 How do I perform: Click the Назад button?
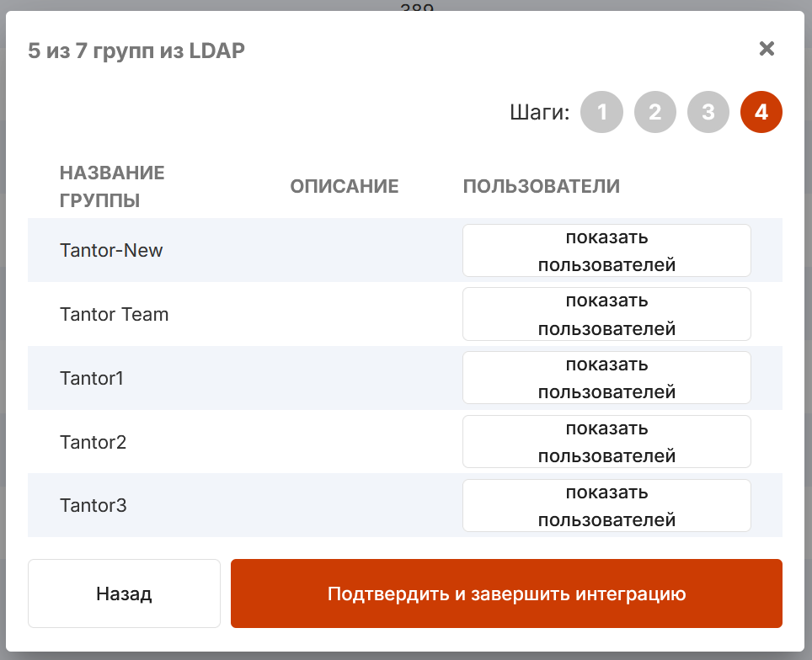(x=125, y=593)
